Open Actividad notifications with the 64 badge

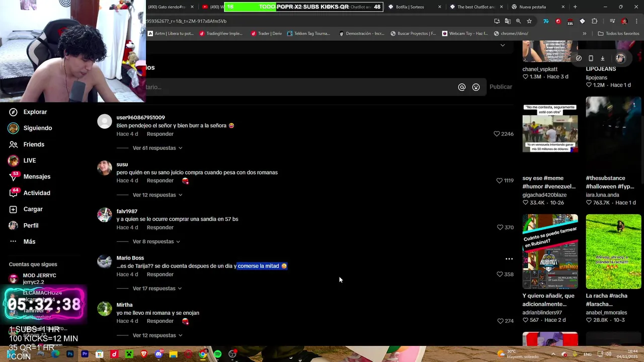(x=29, y=193)
